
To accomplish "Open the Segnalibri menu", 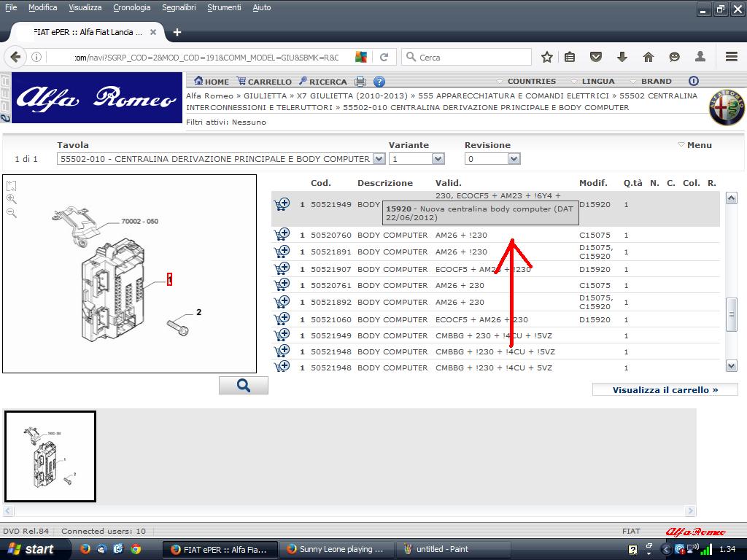I will [179, 7].
